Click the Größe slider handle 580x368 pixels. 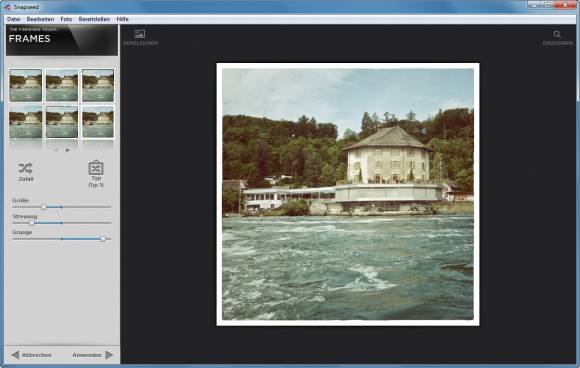point(44,207)
